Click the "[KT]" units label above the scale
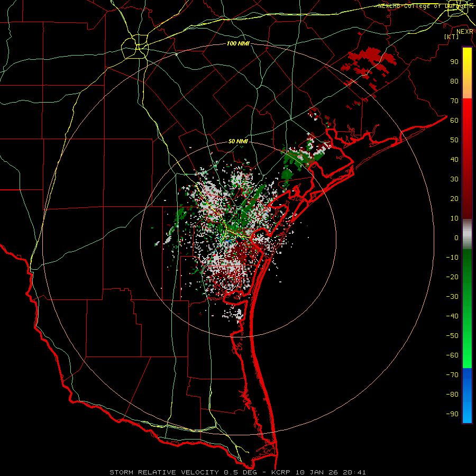476x476 pixels. 451,36
